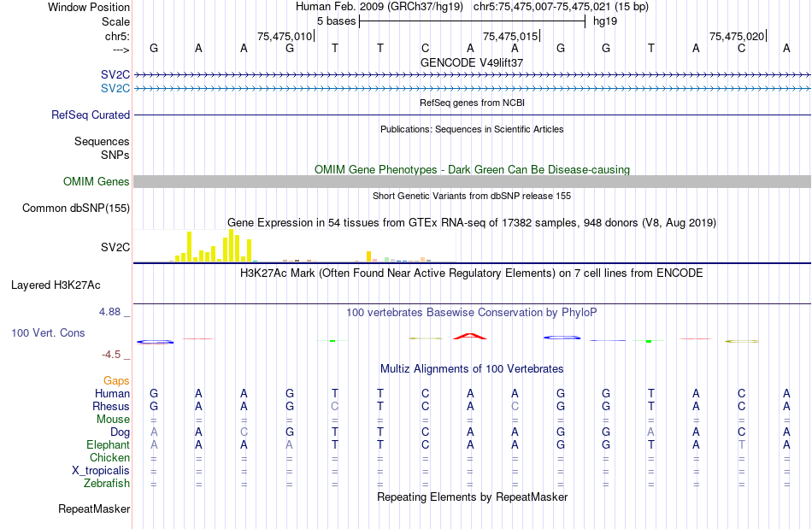Click the OMIM Genes track label

[x=97, y=182]
